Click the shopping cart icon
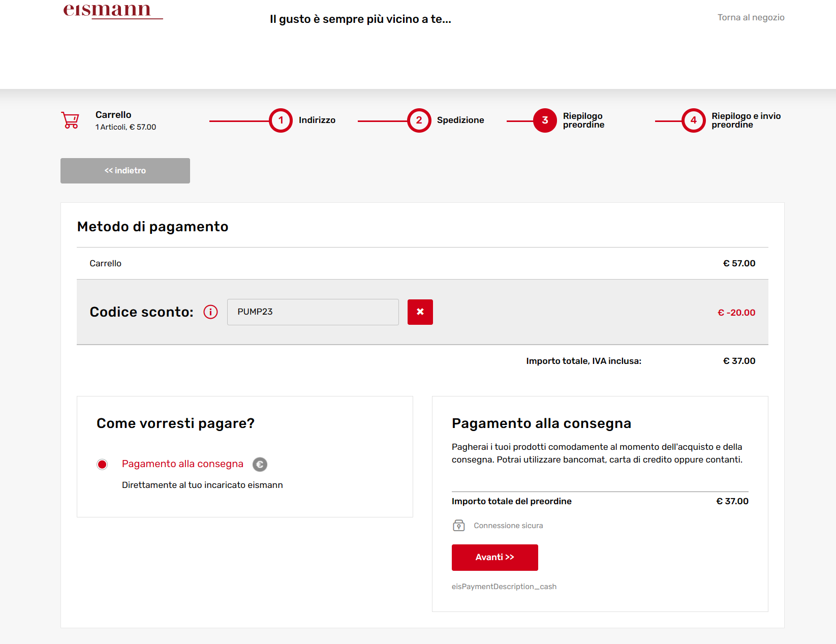836x644 pixels. click(x=70, y=120)
